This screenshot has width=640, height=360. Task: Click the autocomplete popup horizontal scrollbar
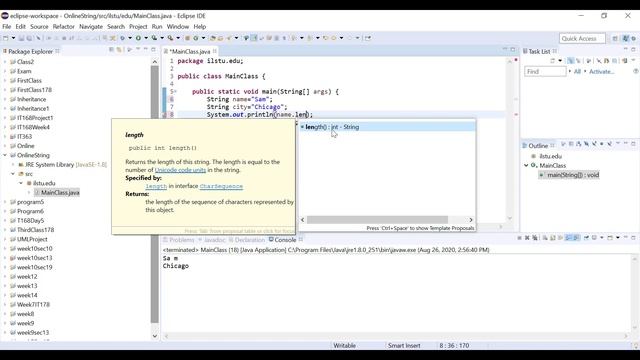click(x=377, y=220)
